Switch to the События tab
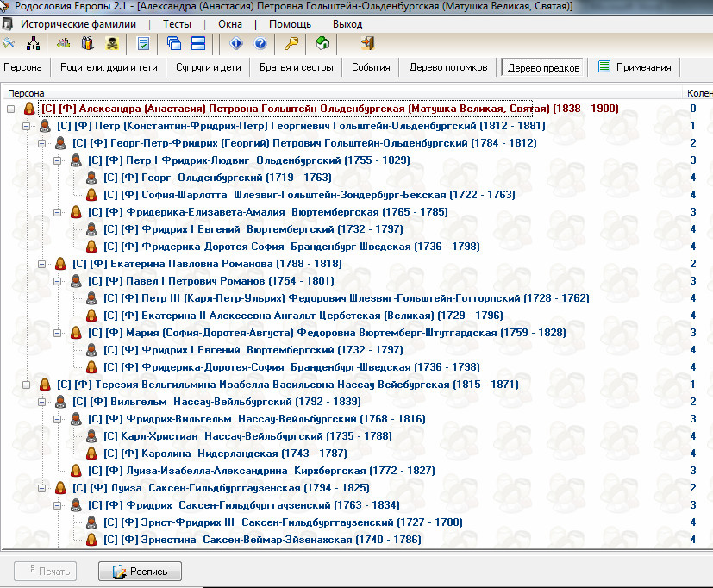The width and height of the screenshot is (713, 588). [x=371, y=67]
